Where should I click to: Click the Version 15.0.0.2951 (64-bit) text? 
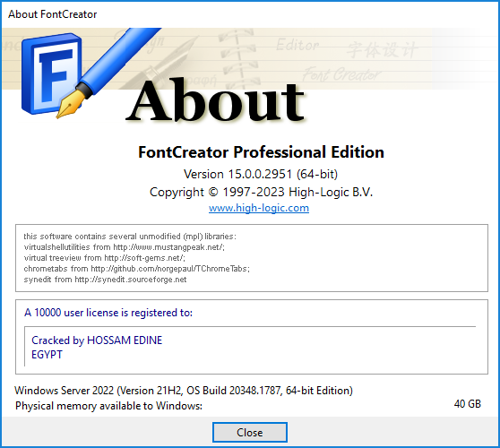pos(261,174)
